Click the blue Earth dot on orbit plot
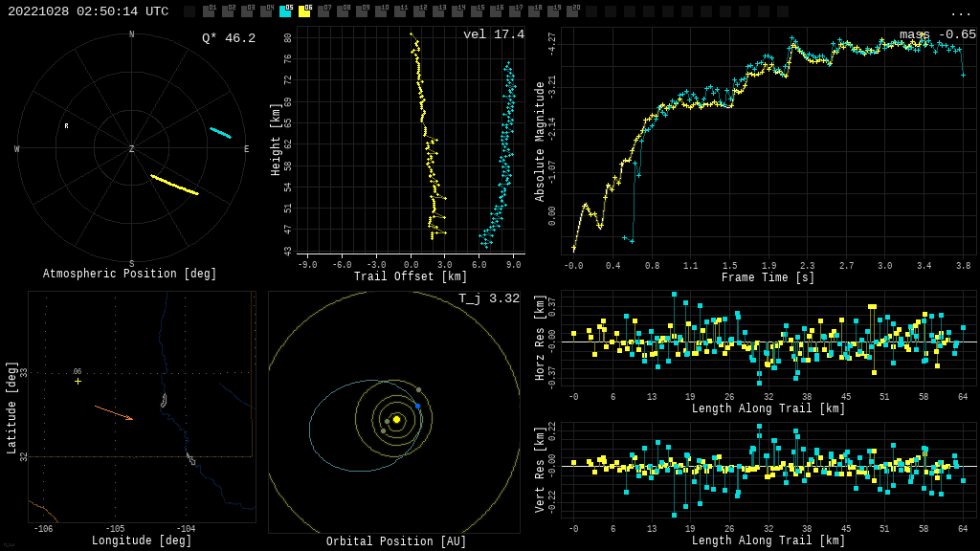The height and width of the screenshot is (551, 980). tap(417, 407)
